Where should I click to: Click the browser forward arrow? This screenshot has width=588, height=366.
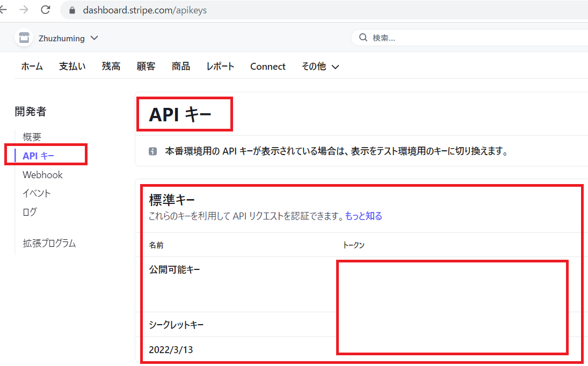[x=24, y=10]
